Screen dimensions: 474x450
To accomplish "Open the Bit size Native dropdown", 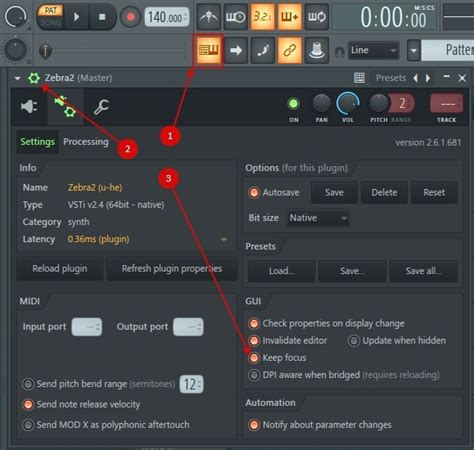I will coord(318,218).
